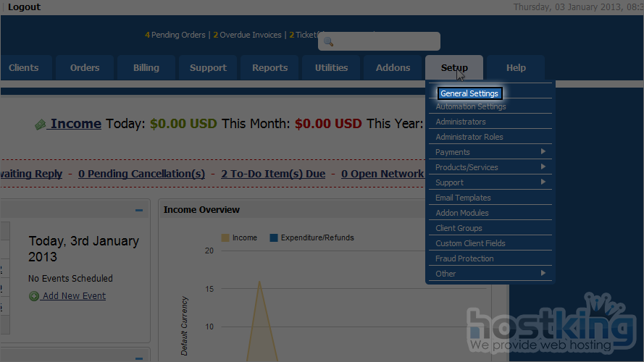Viewport: 644px width, 362px height.
Task: Open the Overdue Invoices link
Action: click(250, 35)
